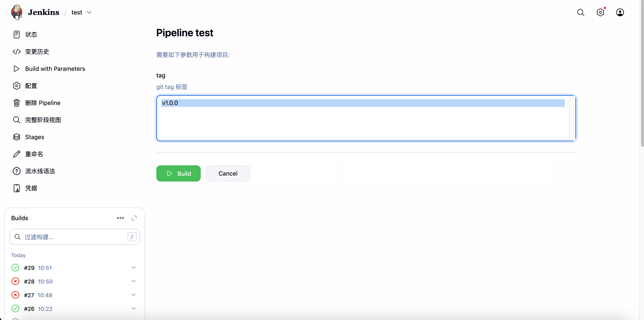Viewport: 644px width, 320px height.
Task: Click the build #28 failed status icon
Action: [16, 281]
